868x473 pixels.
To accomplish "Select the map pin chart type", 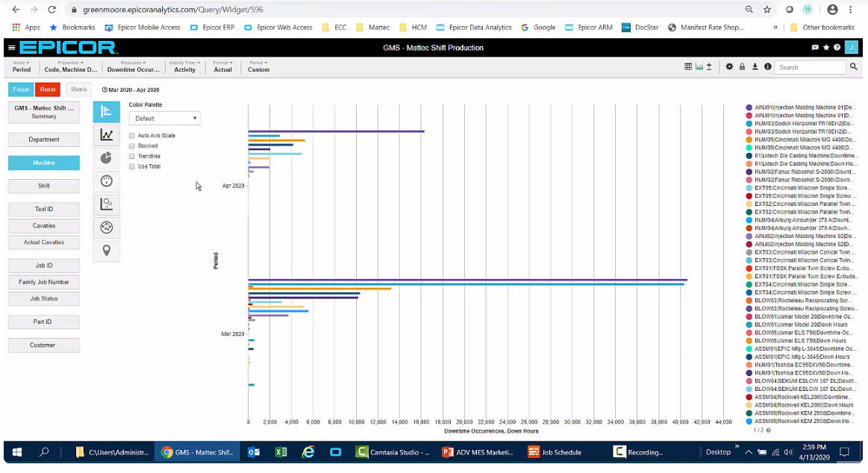I will [x=106, y=251].
